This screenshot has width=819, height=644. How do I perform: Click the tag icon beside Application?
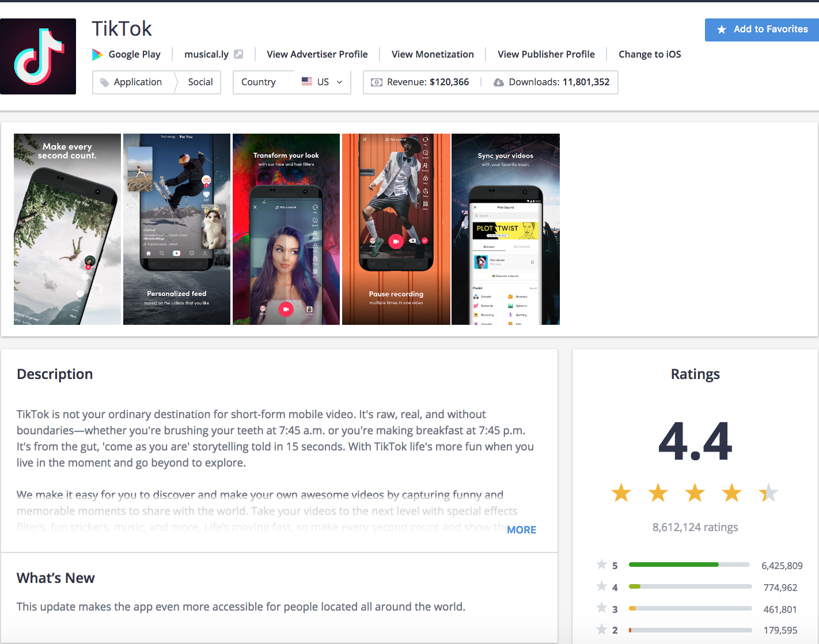pyautogui.click(x=104, y=82)
